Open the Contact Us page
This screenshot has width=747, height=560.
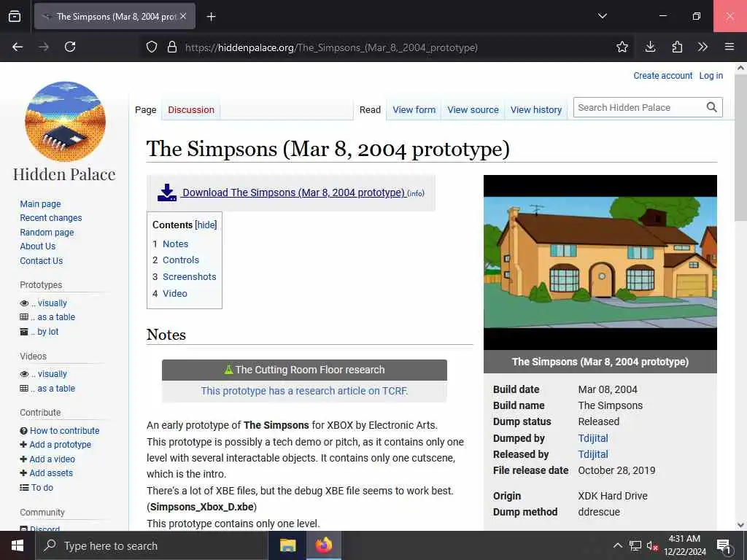[x=41, y=261]
